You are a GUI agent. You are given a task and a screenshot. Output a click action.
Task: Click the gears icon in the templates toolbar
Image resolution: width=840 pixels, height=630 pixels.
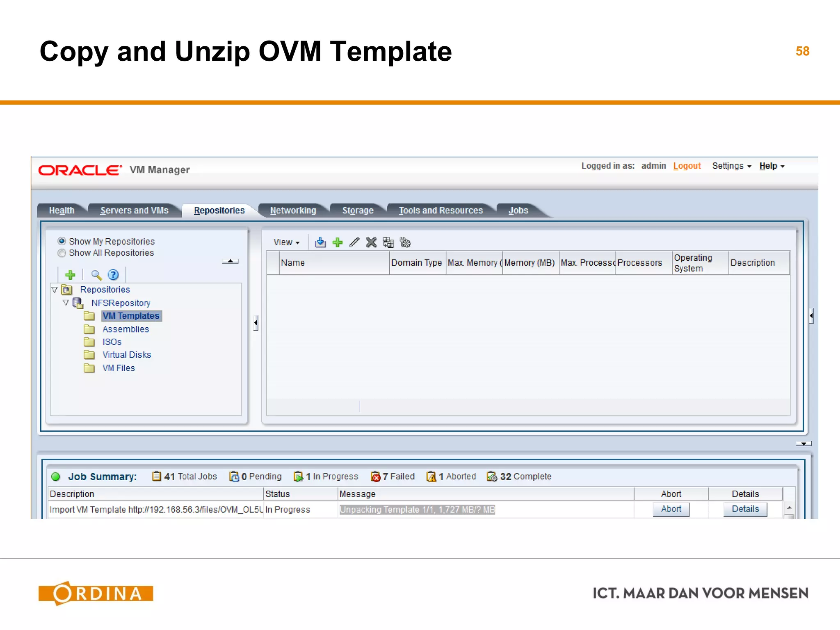tap(405, 242)
